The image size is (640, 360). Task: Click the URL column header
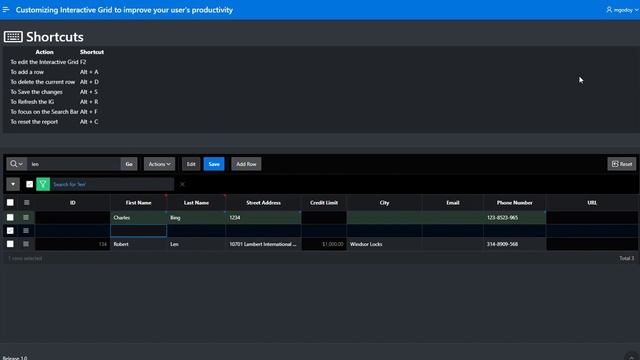click(592, 202)
